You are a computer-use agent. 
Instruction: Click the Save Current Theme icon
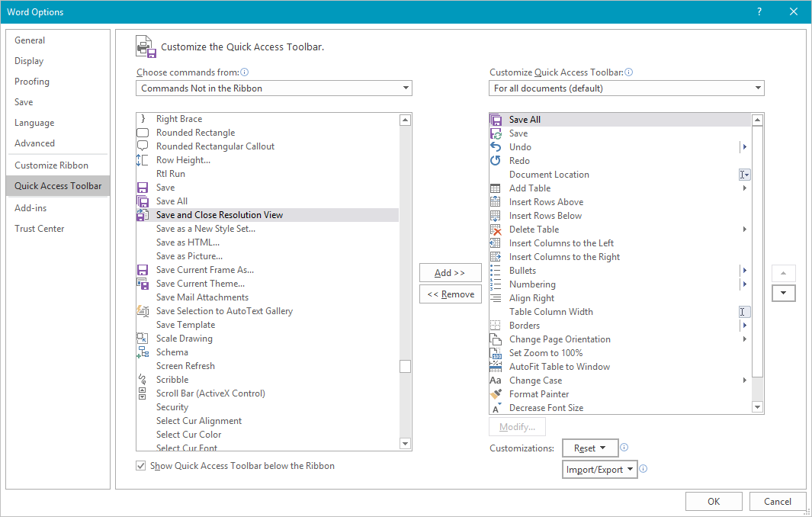pos(143,284)
